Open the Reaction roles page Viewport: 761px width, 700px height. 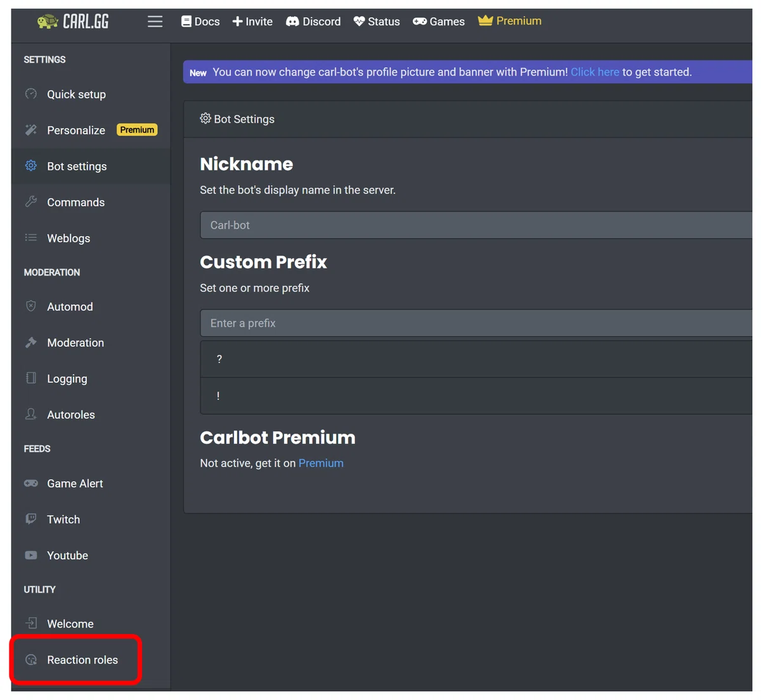82,660
